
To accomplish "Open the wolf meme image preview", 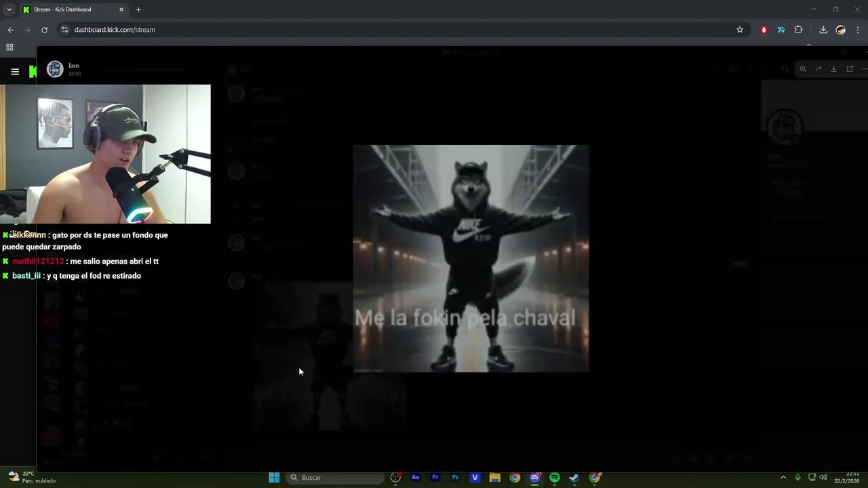I will click(471, 258).
